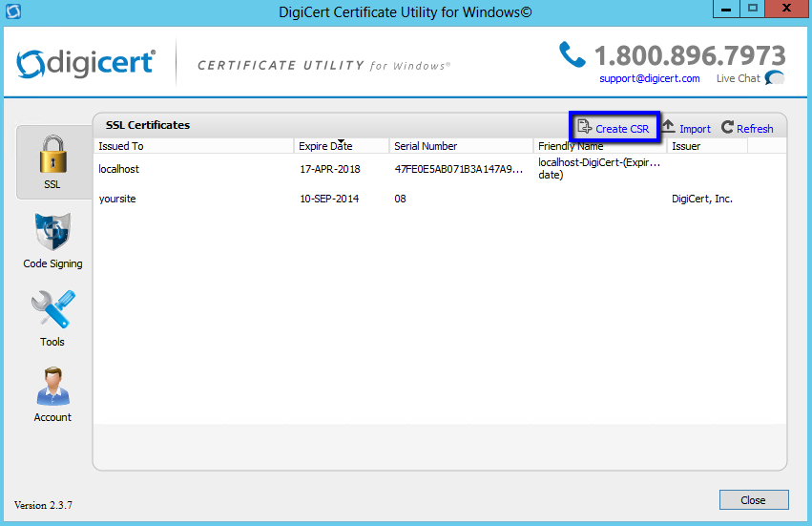
Task: Sort by the Issued To column header
Action: pyautogui.click(x=193, y=146)
